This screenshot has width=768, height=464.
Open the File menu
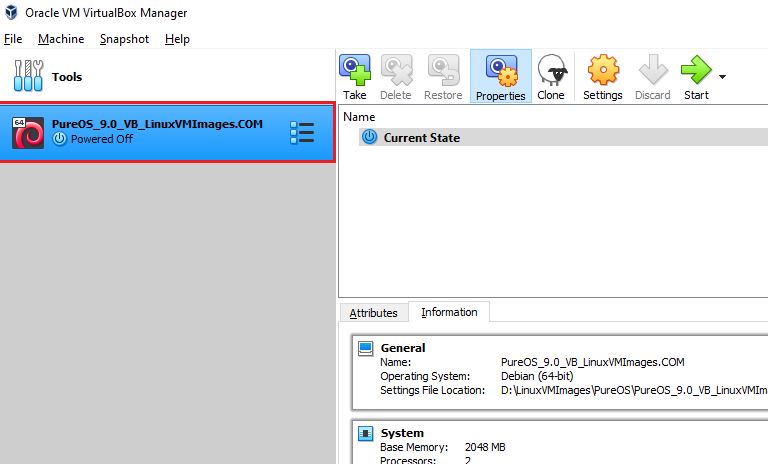[13, 39]
